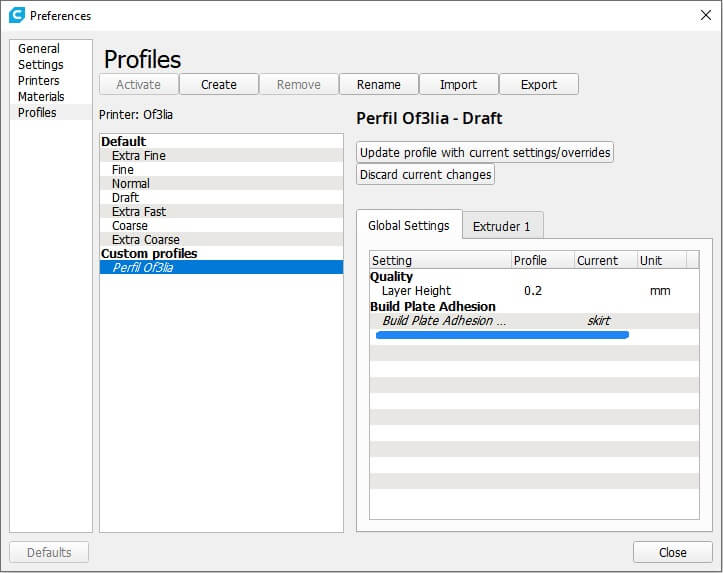The width and height of the screenshot is (723, 573).
Task: Click the Cura logo icon in title bar
Action: point(16,15)
